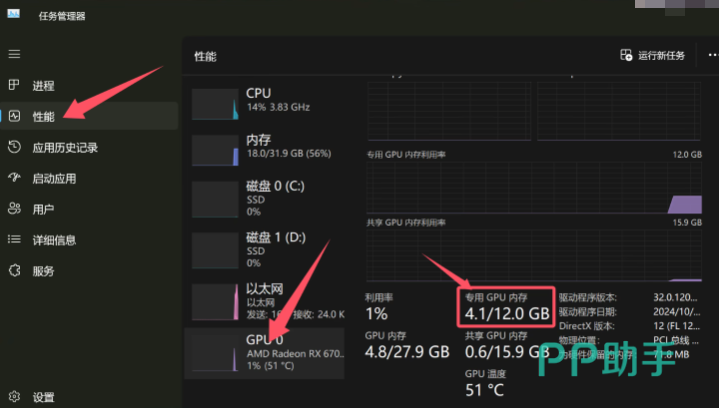Select the 性能 (Performance) sidebar icon

14,116
